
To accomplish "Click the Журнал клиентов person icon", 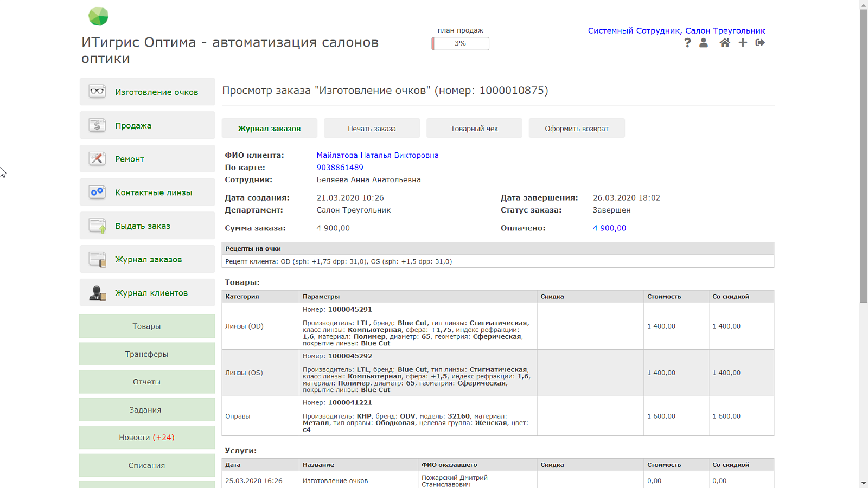I will (97, 293).
